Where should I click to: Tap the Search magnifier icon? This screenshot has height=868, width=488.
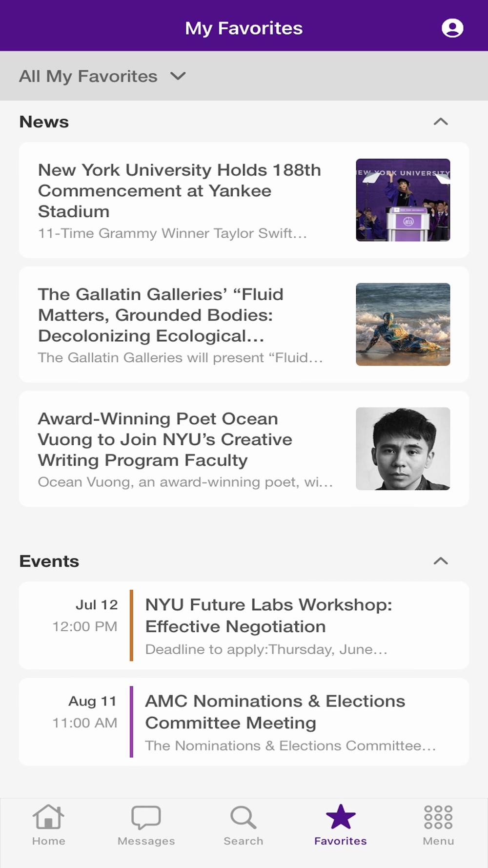tap(243, 817)
